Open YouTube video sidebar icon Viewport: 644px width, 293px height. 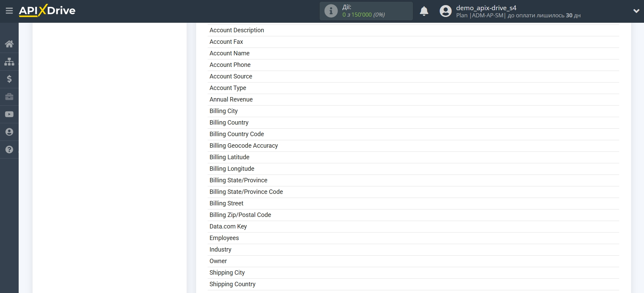(x=9, y=114)
